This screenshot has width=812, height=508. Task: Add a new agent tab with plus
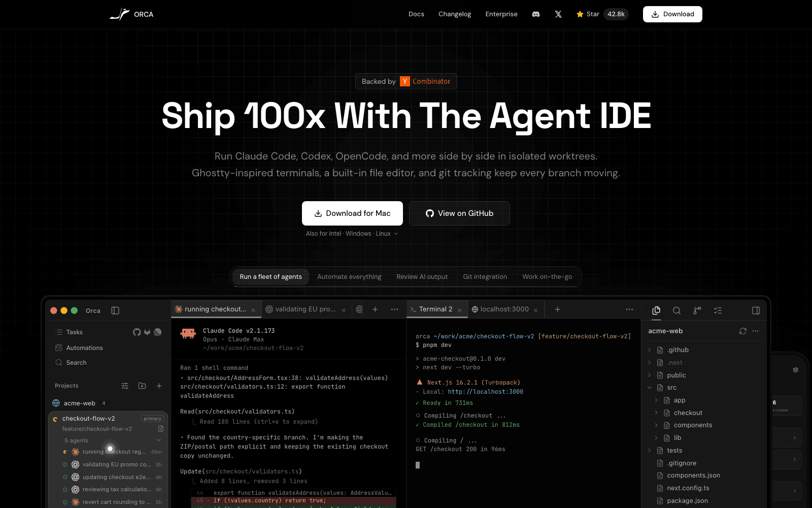click(x=375, y=309)
